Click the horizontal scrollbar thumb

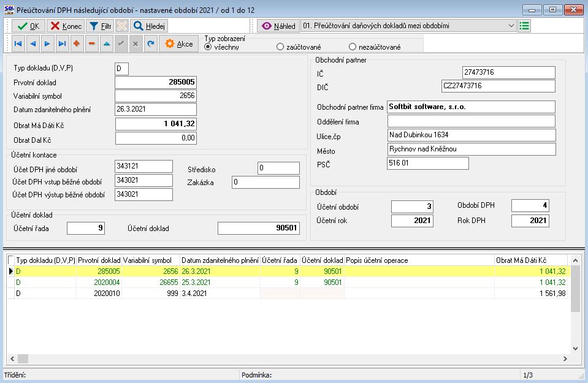tap(23, 358)
